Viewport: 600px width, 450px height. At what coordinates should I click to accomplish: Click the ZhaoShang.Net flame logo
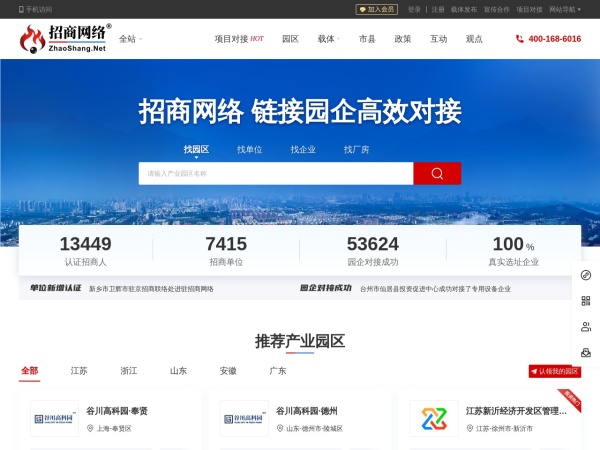(65, 39)
